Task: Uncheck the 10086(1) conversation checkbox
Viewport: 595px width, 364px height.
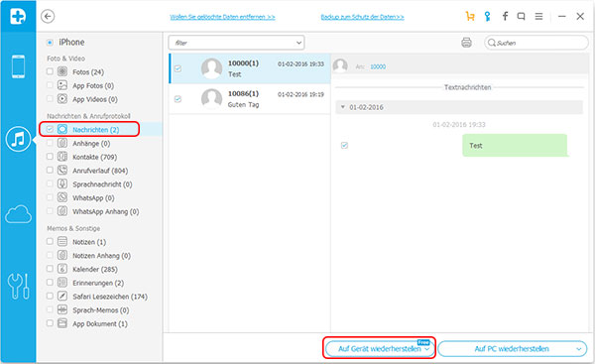Action: (178, 99)
